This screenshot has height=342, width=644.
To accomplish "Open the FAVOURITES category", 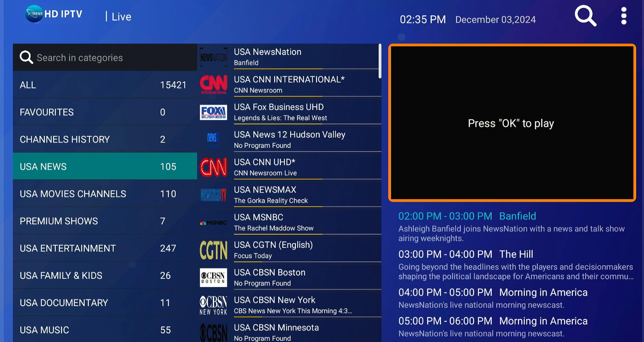I will [105, 112].
